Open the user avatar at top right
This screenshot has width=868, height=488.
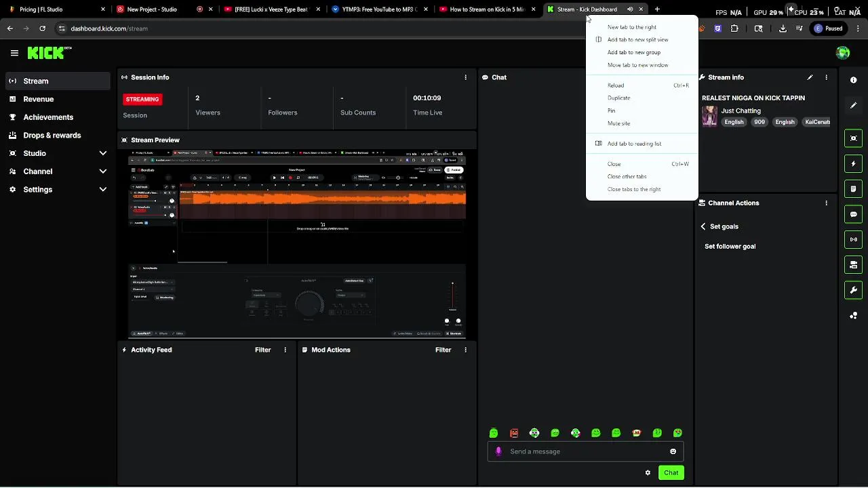[843, 53]
